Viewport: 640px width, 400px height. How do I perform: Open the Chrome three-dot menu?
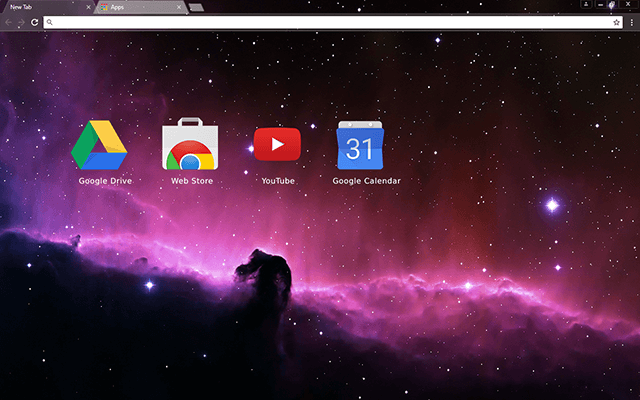click(630, 21)
